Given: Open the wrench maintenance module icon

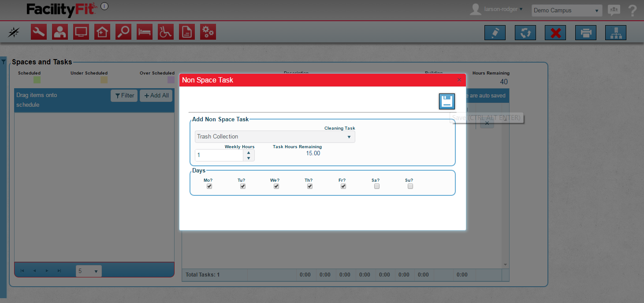Looking at the screenshot, I should [x=39, y=32].
